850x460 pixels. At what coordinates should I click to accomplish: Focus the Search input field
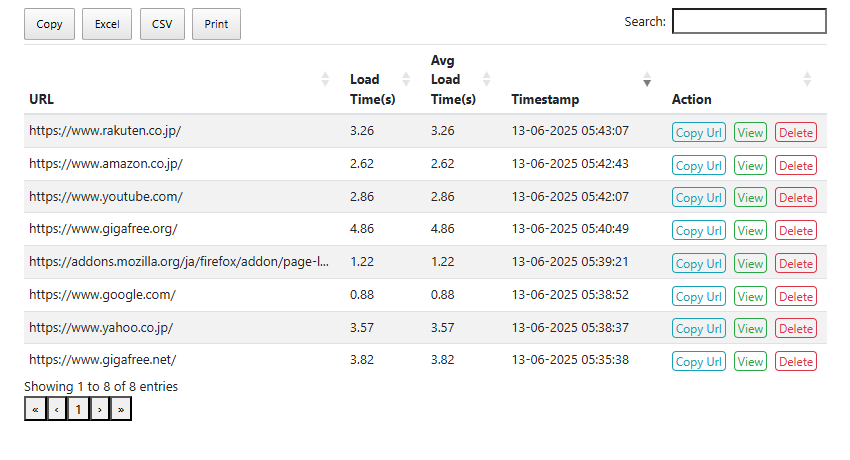coord(749,21)
